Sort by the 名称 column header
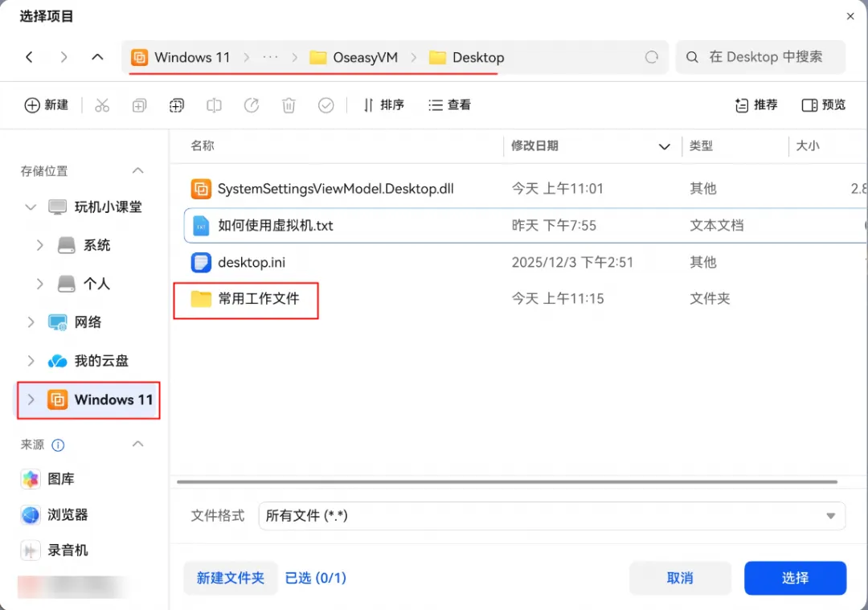Viewport: 868px width, 610px height. pos(203,146)
